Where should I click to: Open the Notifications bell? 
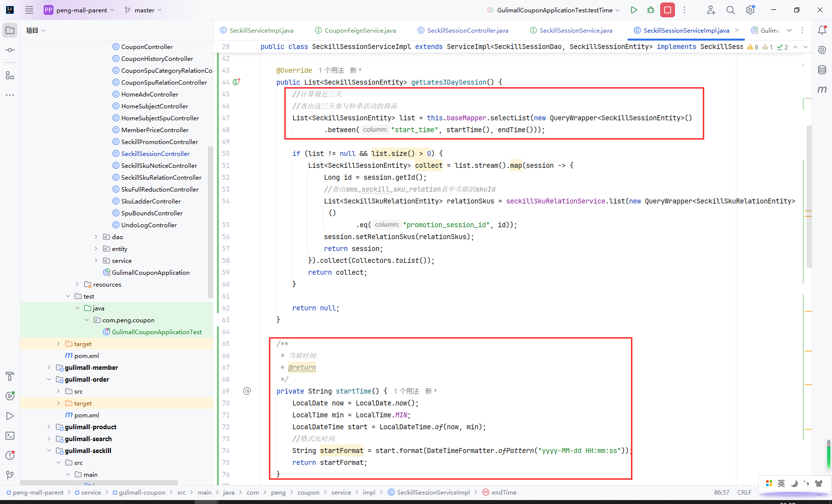pyautogui.click(x=822, y=30)
